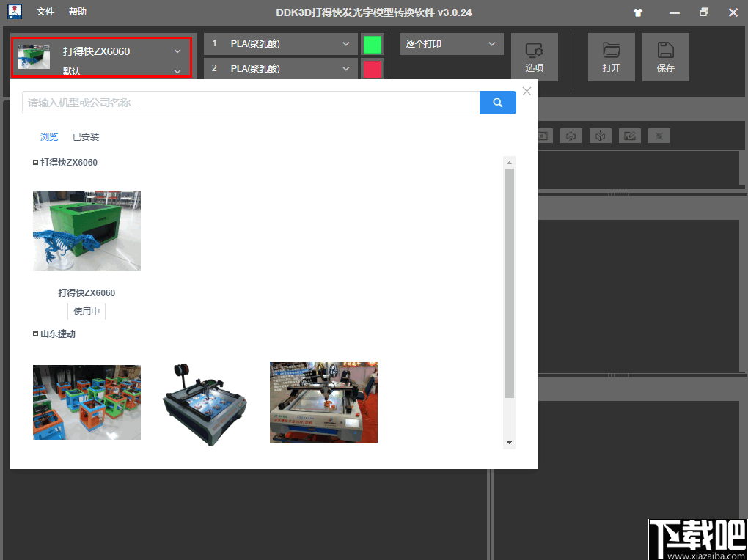748x560 pixels.
Task: Collapse the 山东捷动 manufacturer section
Action: (x=35, y=334)
